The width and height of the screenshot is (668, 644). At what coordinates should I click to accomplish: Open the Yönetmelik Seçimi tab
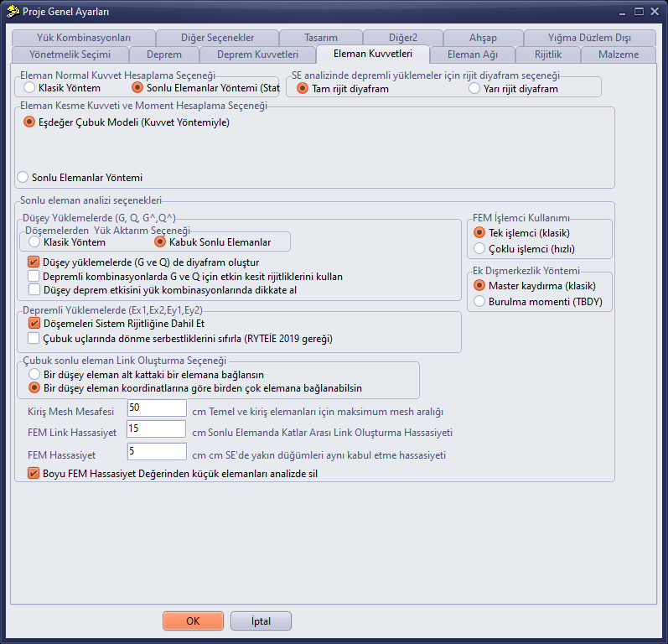point(70,55)
